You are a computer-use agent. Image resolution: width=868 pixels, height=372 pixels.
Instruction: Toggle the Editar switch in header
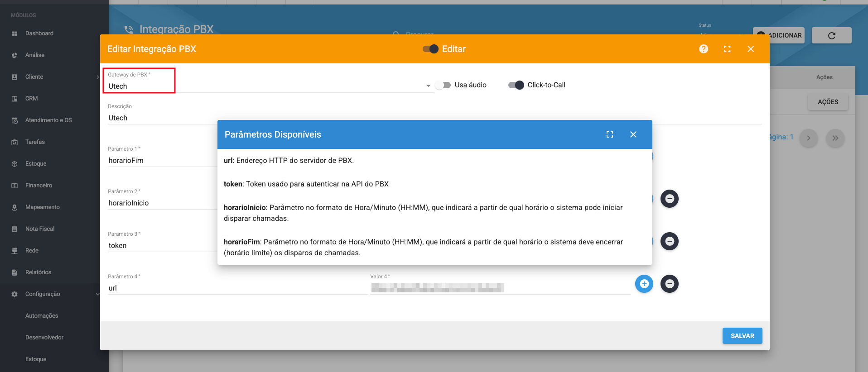pos(430,49)
